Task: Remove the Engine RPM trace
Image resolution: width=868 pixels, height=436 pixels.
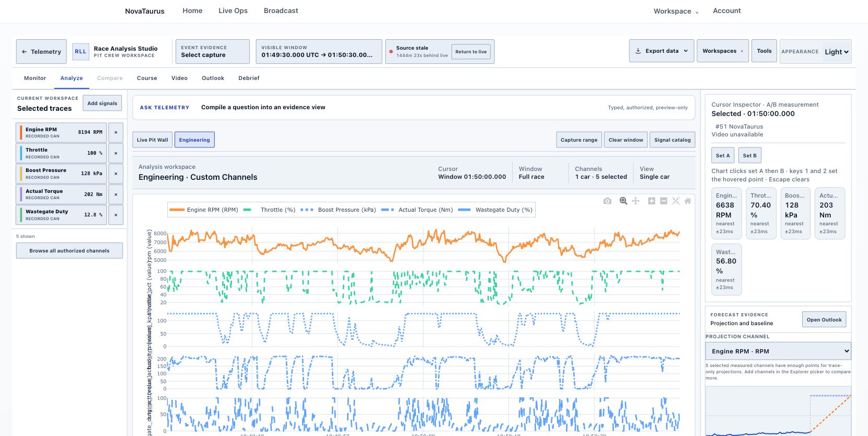Action: coord(116,132)
